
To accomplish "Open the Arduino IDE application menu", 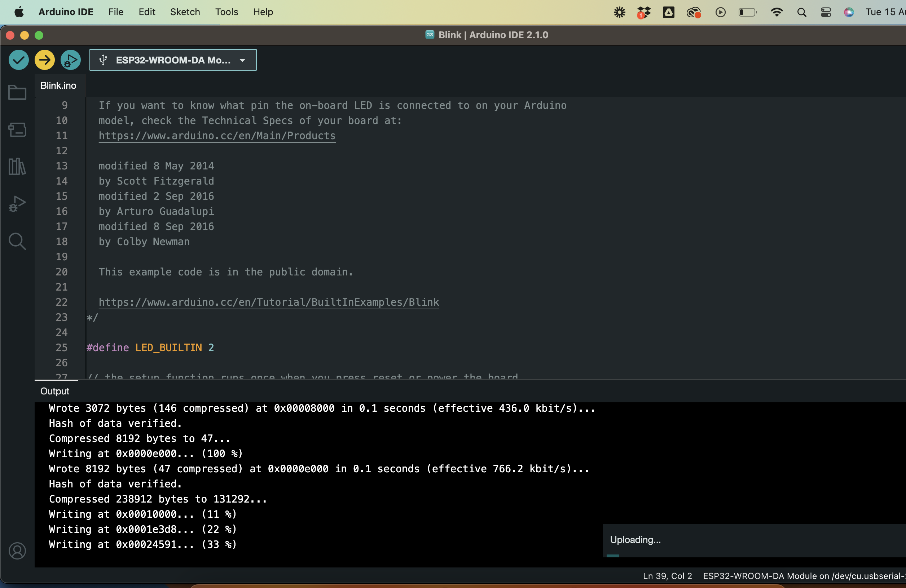I will coord(66,12).
